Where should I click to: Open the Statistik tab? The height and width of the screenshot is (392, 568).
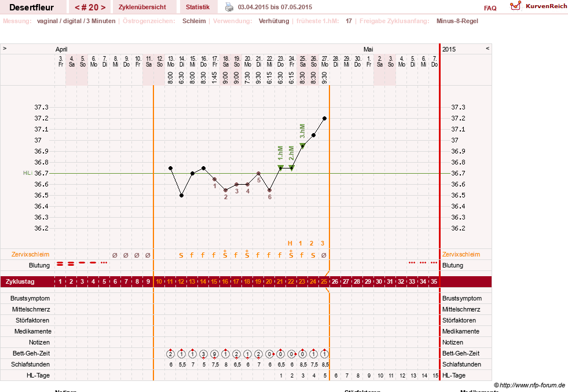(x=198, y=8)
